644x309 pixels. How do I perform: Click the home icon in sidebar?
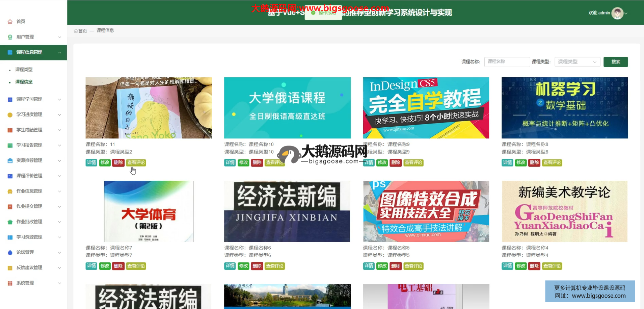[x=10, y=21]
